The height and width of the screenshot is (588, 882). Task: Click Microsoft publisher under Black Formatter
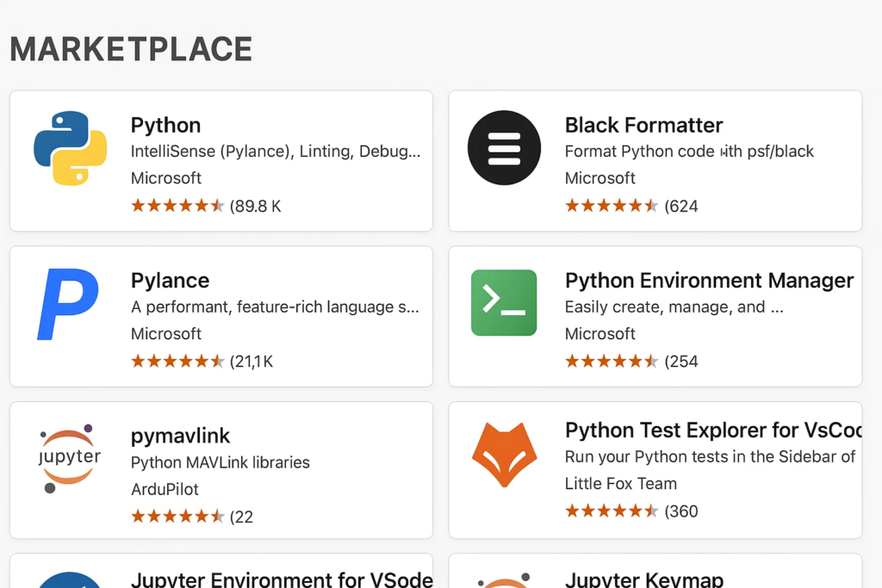[600, 177]
